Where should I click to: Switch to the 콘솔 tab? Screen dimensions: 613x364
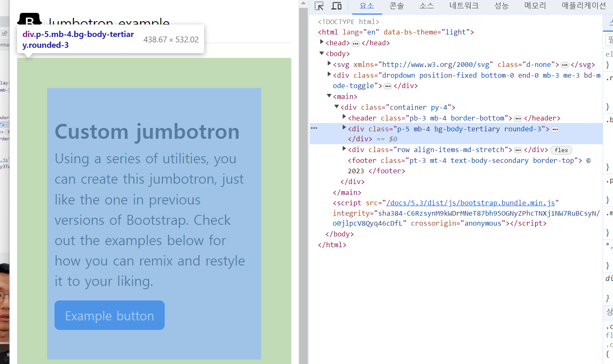397,6
